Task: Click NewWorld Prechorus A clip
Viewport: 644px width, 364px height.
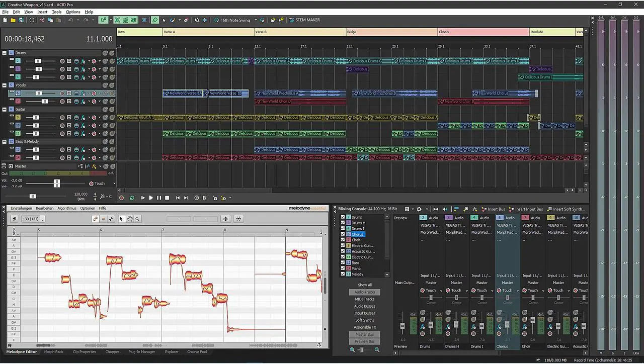Action: tap(300, 93)
